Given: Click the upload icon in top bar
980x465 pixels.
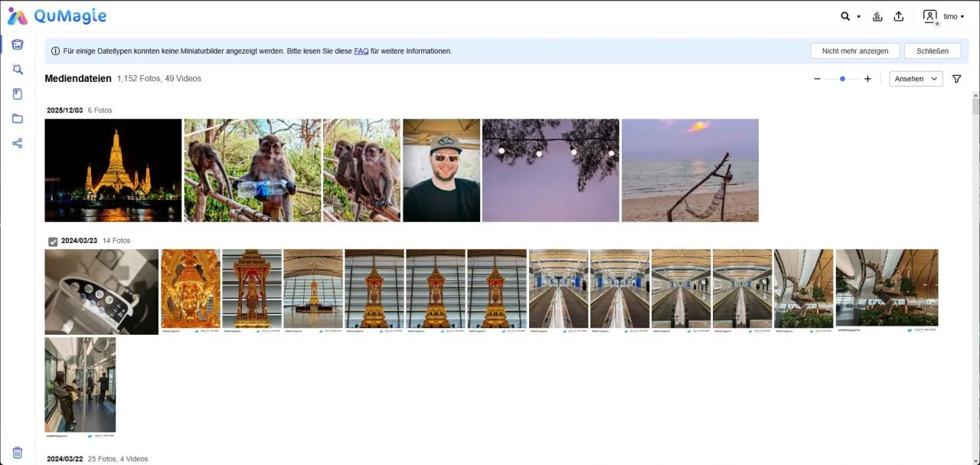Looking at the screenshot, I should click(899, 16).
